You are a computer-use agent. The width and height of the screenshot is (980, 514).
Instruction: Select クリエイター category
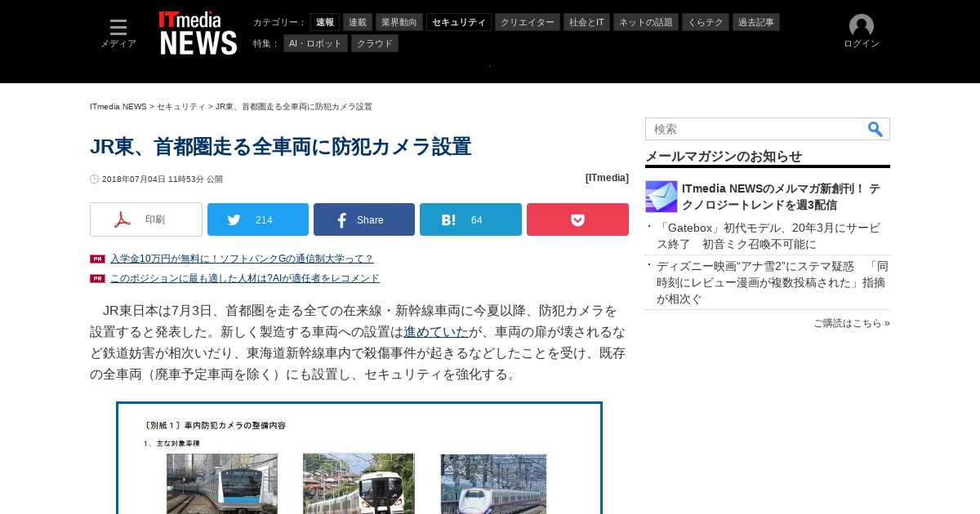528,22
